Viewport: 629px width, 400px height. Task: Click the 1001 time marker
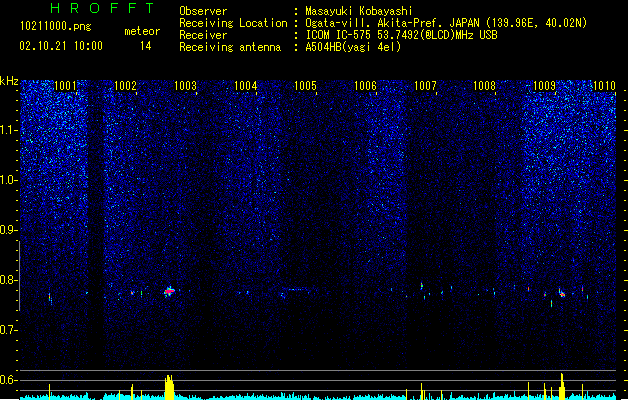[x=65, y=86]
